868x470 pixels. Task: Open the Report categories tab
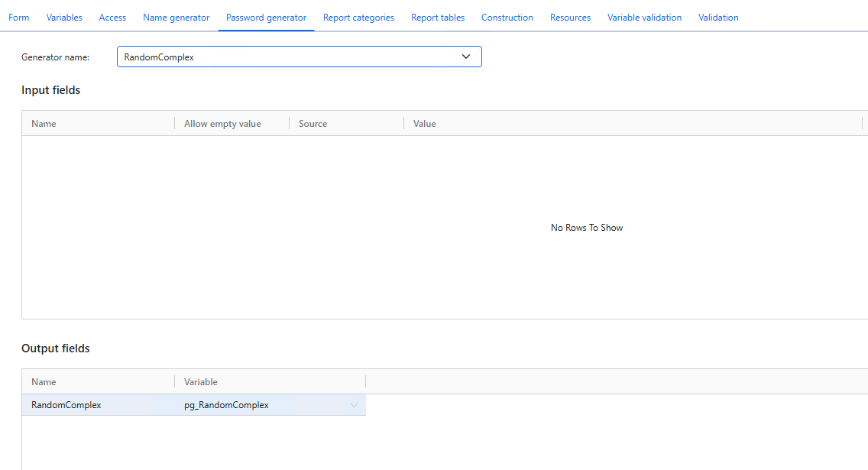(x=358, y=18)
